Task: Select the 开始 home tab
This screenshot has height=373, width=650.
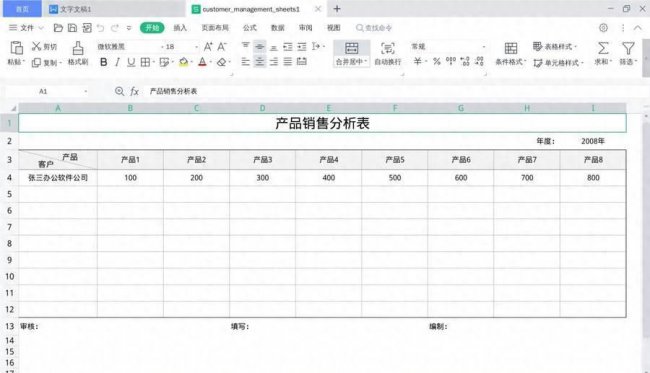Action: (152, 28)
